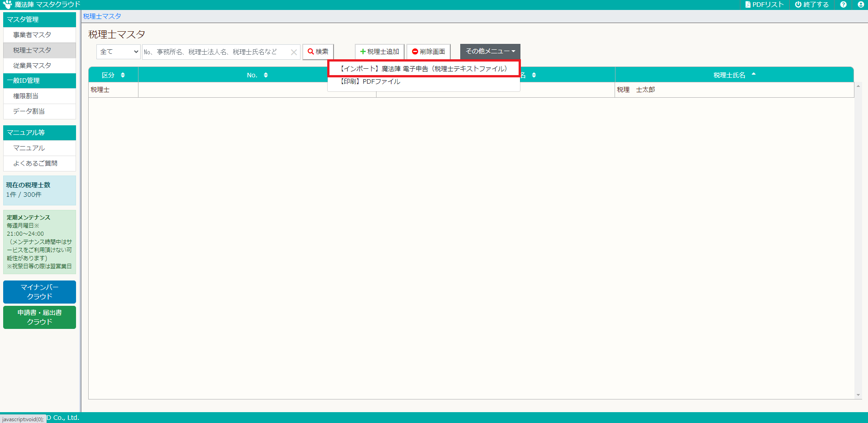The image size is (868, 423).
Task: Open the 申請書・届出書クラウド button
Action: point(39,317)
